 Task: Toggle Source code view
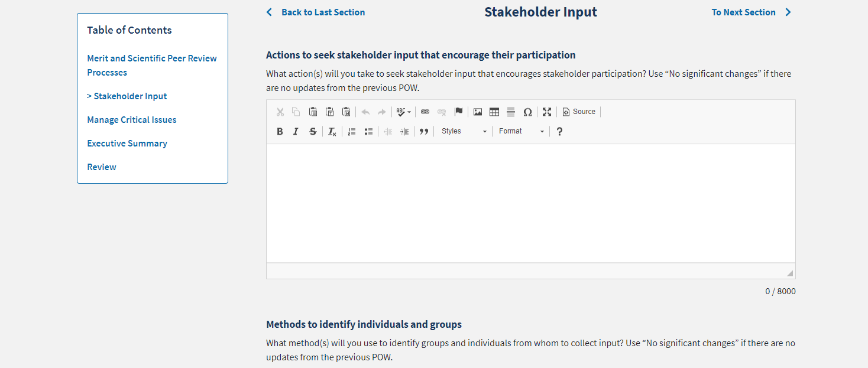coord(579,112)
